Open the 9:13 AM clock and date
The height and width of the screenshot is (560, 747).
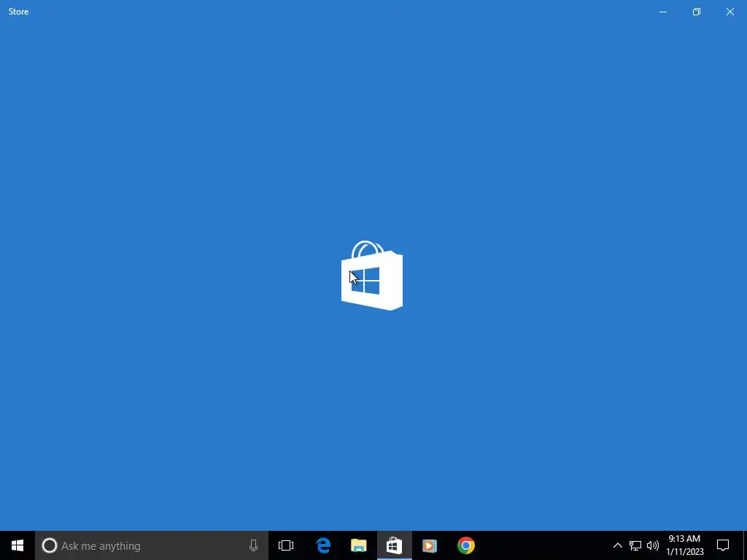pos(684,545)
